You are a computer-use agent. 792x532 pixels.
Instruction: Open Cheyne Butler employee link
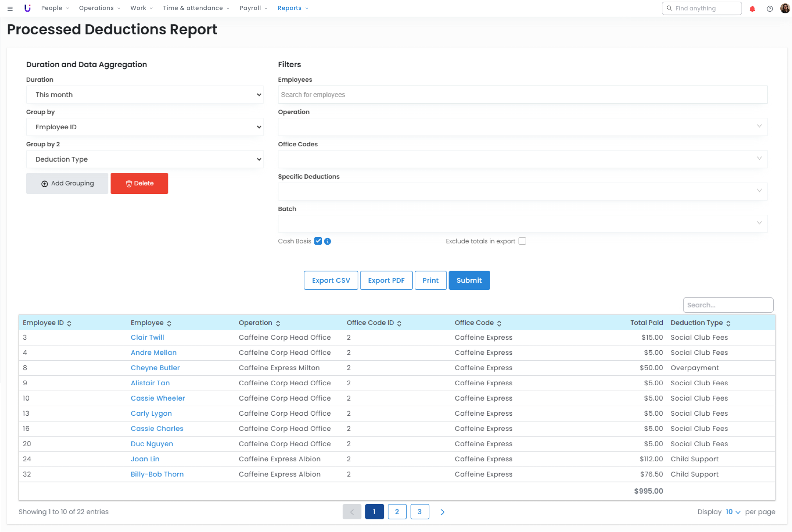pos(155,368)
